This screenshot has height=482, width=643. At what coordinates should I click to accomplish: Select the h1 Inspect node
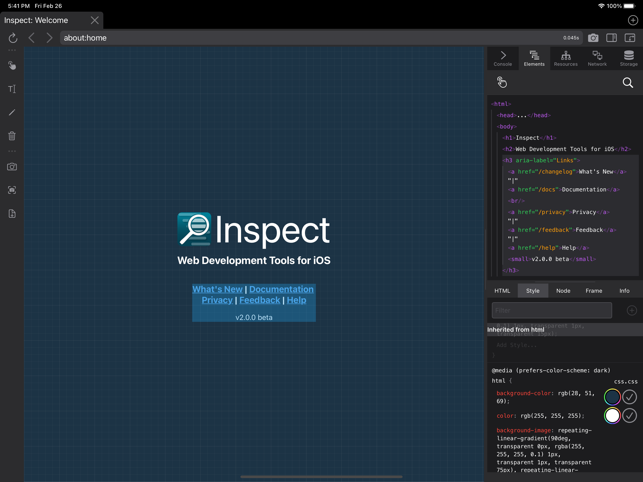[529, 138]
